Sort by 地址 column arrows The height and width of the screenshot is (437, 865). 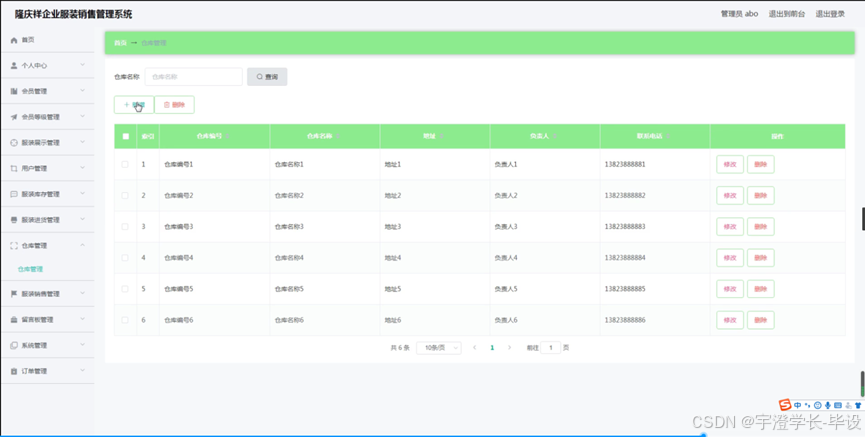coord(441,136)
